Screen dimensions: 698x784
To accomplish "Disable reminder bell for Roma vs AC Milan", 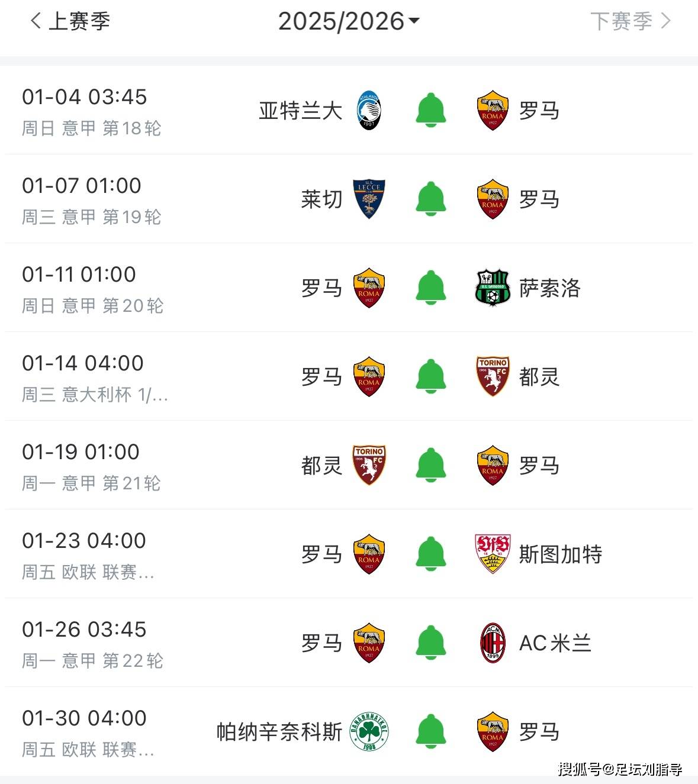I will click(431, 643).
